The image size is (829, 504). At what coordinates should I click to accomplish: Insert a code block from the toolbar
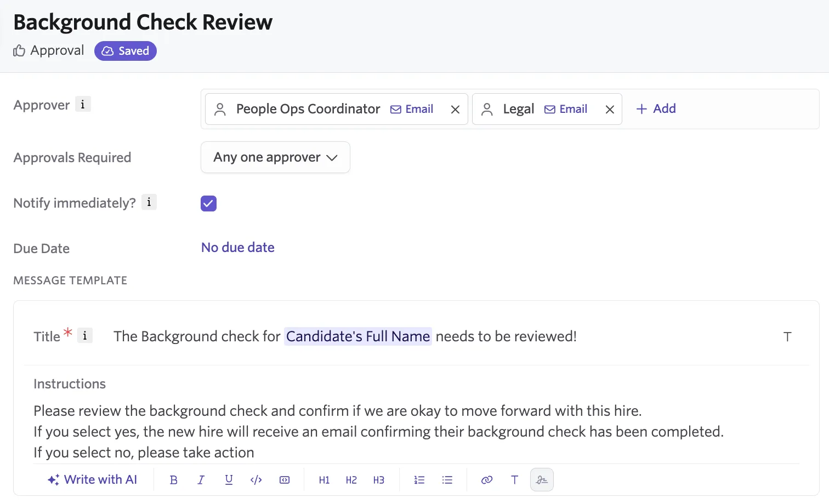tap(285, 480)
